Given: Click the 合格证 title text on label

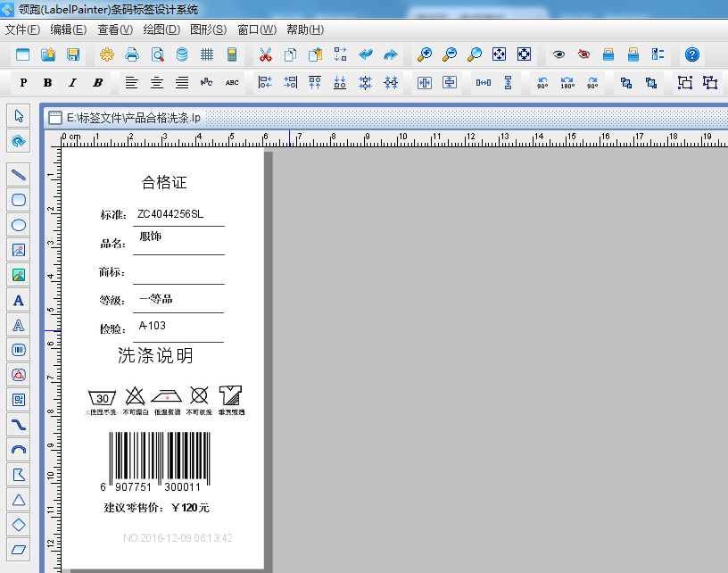Looking at the screenshot, I should [x=164, y=183].
